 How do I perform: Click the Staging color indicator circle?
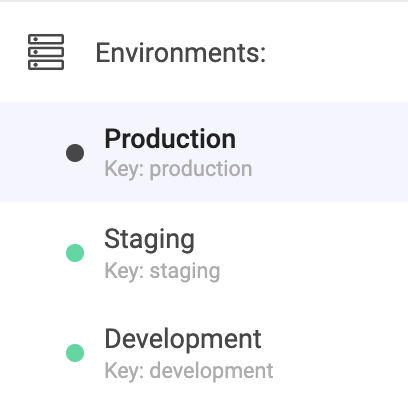point(75,253)
